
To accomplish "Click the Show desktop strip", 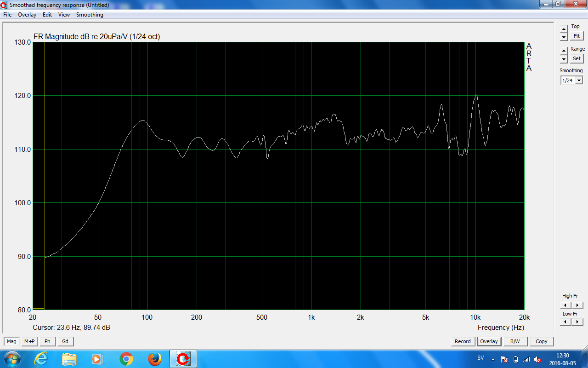I will [585, 359].
